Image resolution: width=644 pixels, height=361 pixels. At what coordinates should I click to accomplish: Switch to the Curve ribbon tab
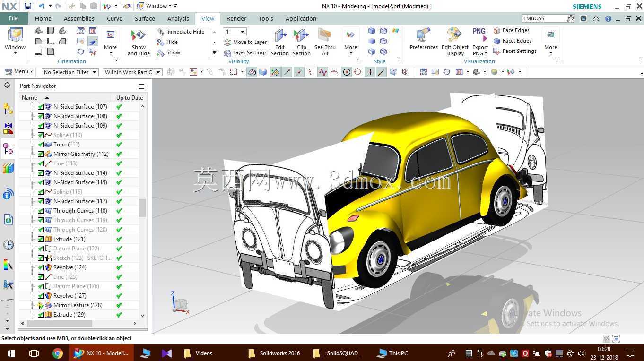pyautogui.click(x=114, y=18)
